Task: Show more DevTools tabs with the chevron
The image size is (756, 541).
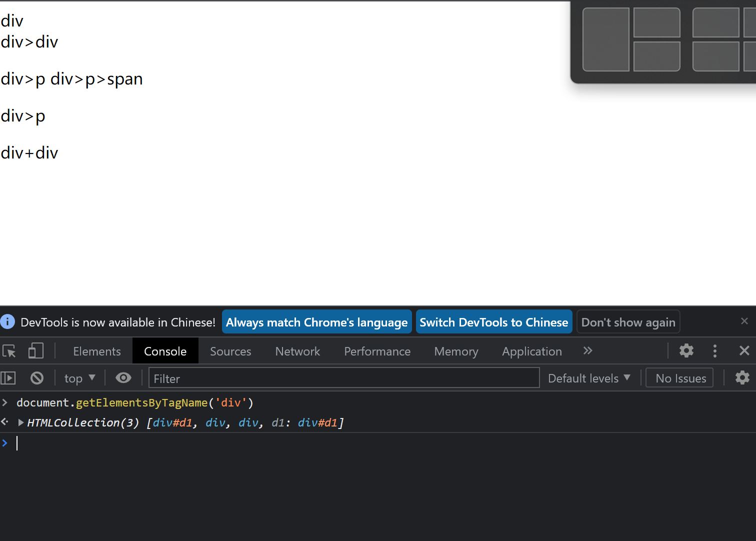Action: [x=588, y=350]
